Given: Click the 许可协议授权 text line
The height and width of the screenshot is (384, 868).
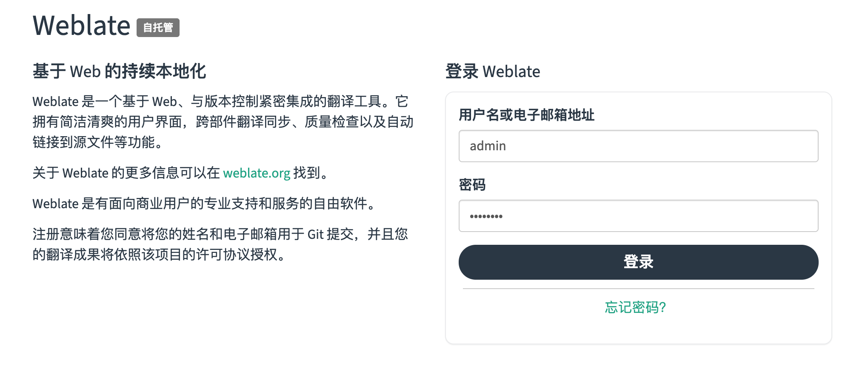Looking at the screenshot, I should pyautogui.click(x=159, y=255).
